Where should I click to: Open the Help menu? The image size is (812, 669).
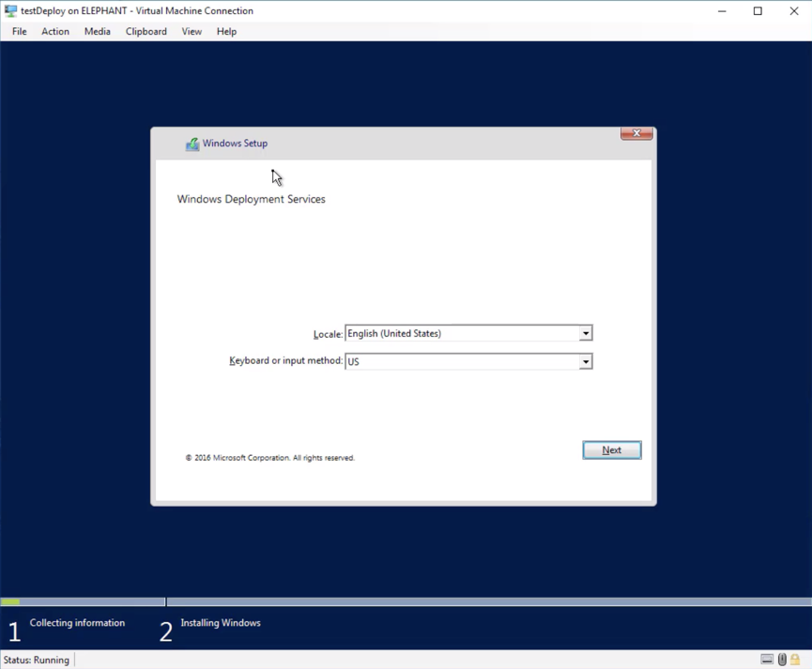226,32
